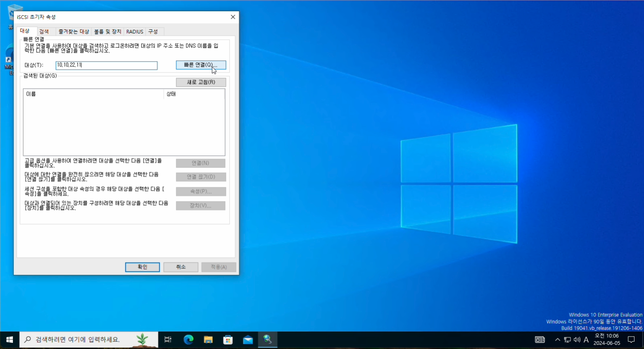This screenshot has height=349, width=644.
Task: Open the Mail app from the taskbar
Action: point(248,339)
